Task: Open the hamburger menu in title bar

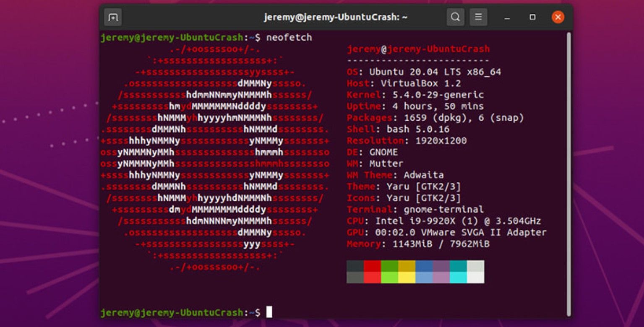Action: [478, 17]
